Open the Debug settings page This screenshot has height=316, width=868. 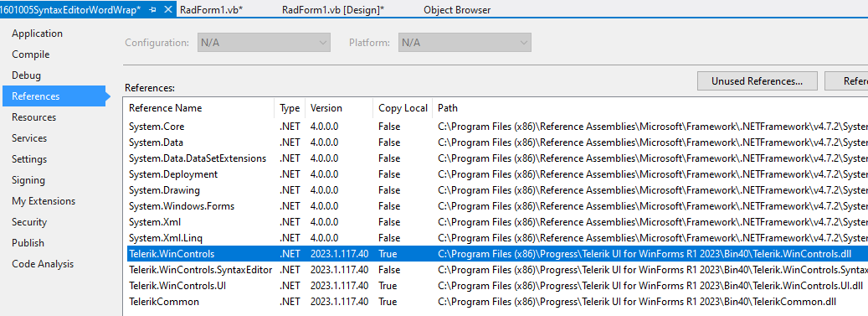[x=26, y=75]
